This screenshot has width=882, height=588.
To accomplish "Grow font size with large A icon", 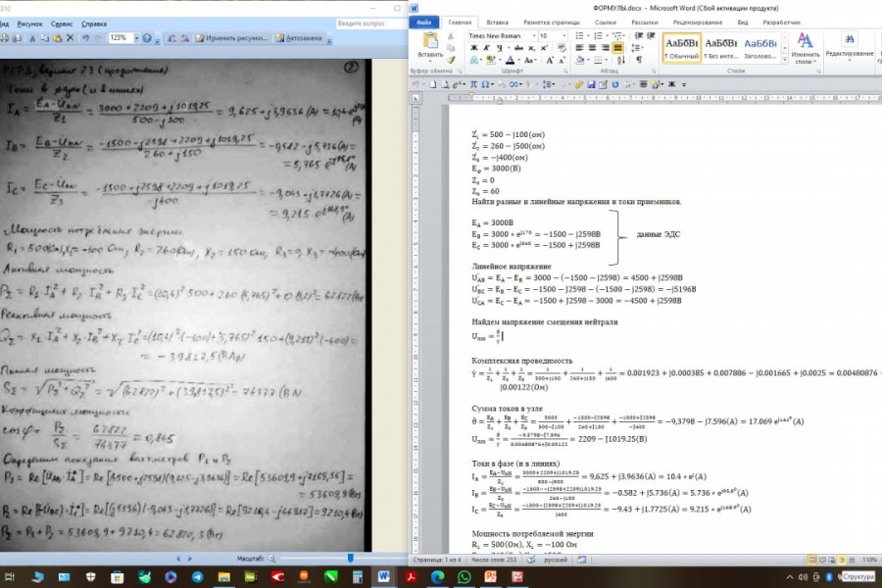I will pos(550,60).
